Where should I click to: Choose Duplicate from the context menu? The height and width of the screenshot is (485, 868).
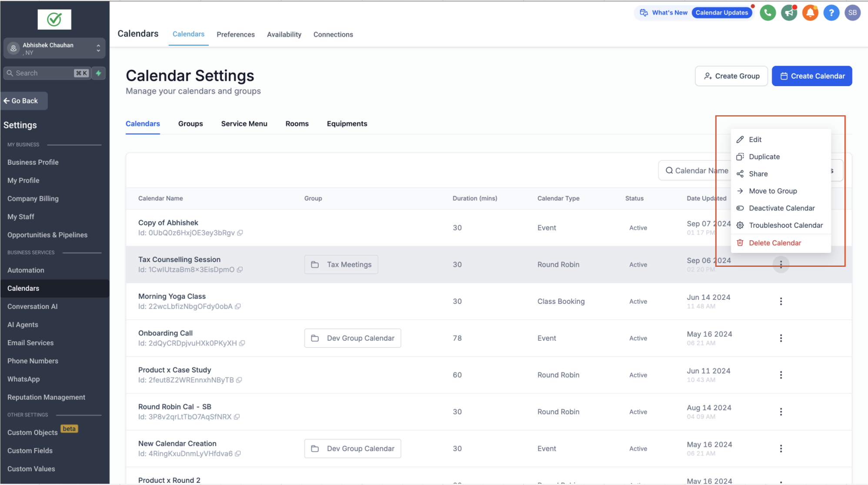pos(764,157)
